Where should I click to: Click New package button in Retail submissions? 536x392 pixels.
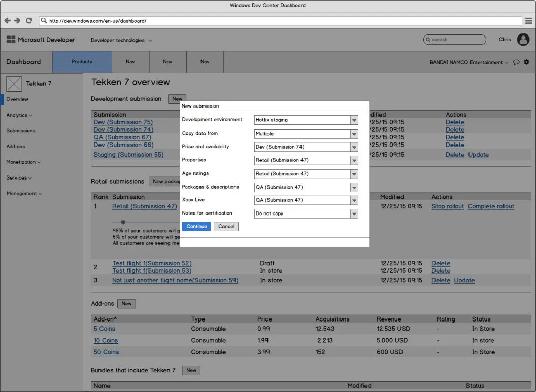click(x=165, y=182)
